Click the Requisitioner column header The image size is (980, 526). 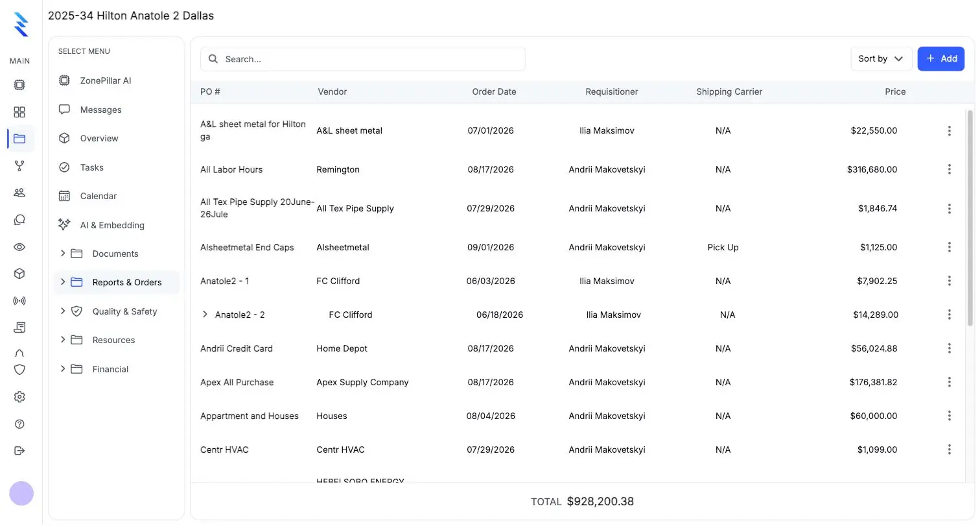tap(612, 92)
